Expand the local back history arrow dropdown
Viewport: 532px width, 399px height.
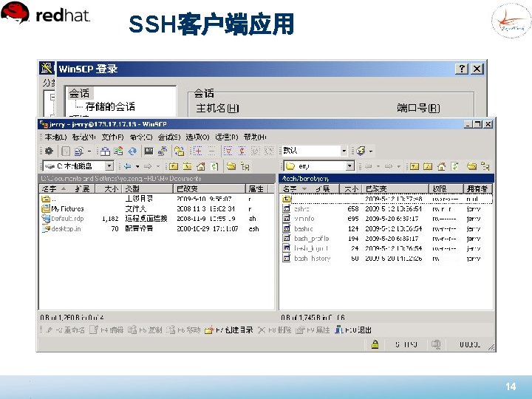(137, 166)
